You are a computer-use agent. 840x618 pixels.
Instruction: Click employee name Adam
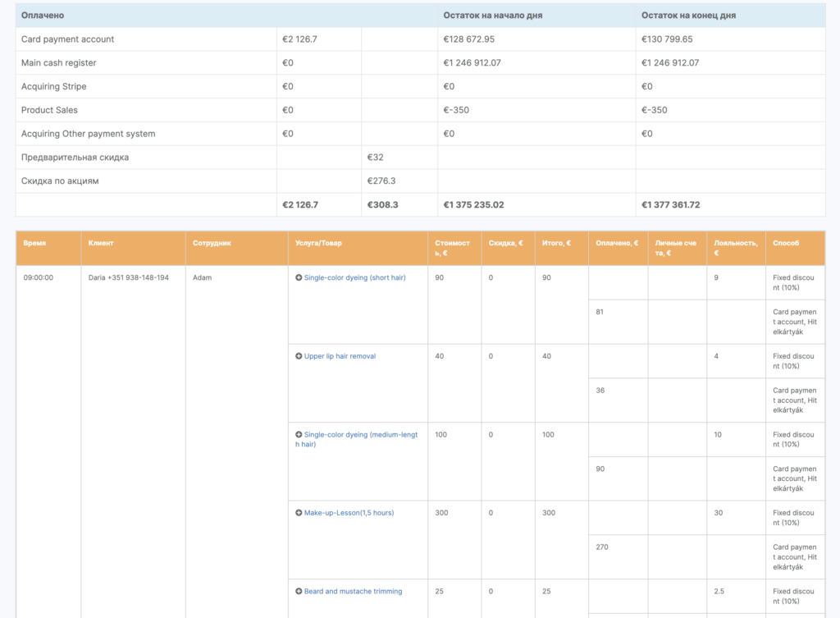click(202, 277)
